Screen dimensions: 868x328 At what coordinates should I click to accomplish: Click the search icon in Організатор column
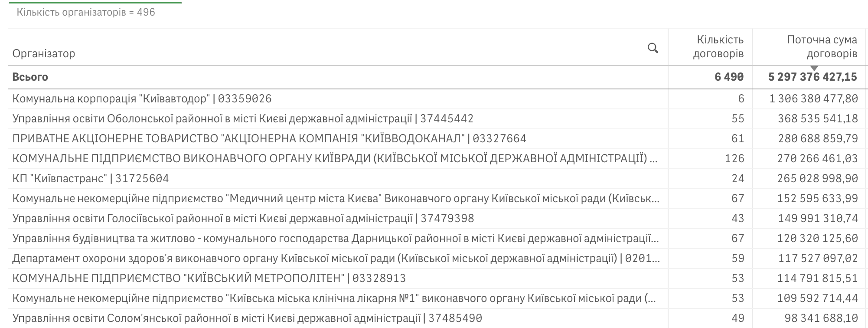[x=653, y=48]
